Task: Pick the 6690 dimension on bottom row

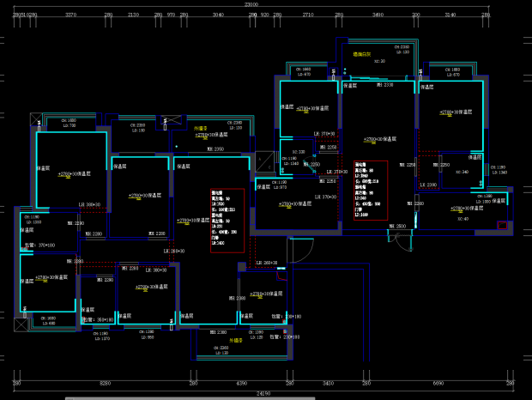Action: coord(438,383)
